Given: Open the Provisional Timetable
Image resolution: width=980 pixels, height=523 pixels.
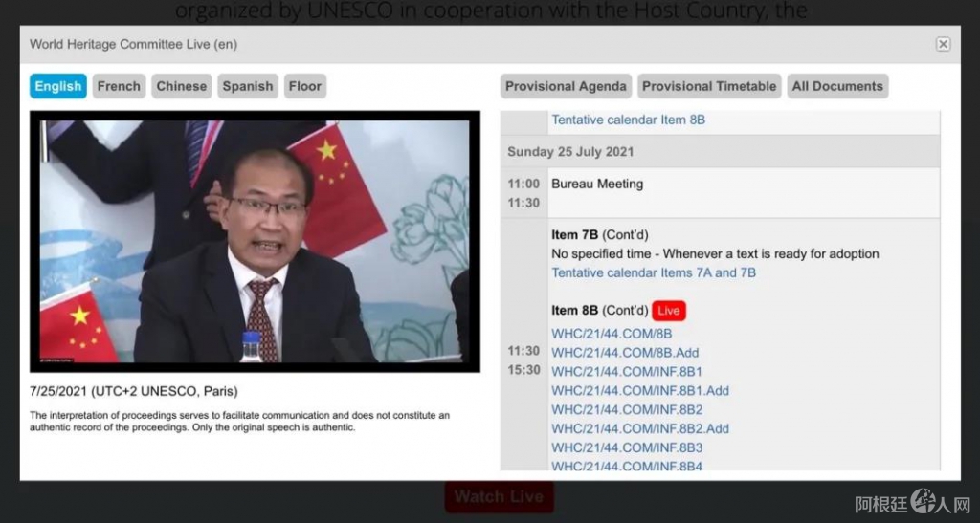Looking at the screenshot, I should click(709, 86).
